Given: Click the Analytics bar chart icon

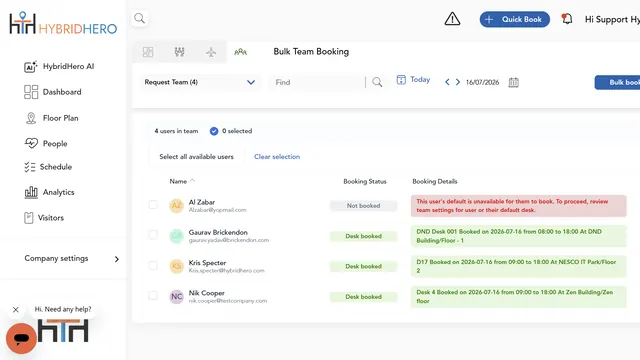Looking at the screenshot, I should [31, 192].
